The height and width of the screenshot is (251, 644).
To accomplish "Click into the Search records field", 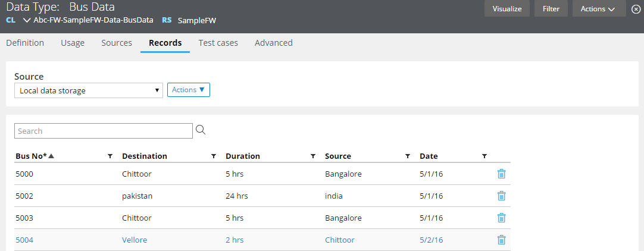I will pyautogui.click(x=103, y=131).
